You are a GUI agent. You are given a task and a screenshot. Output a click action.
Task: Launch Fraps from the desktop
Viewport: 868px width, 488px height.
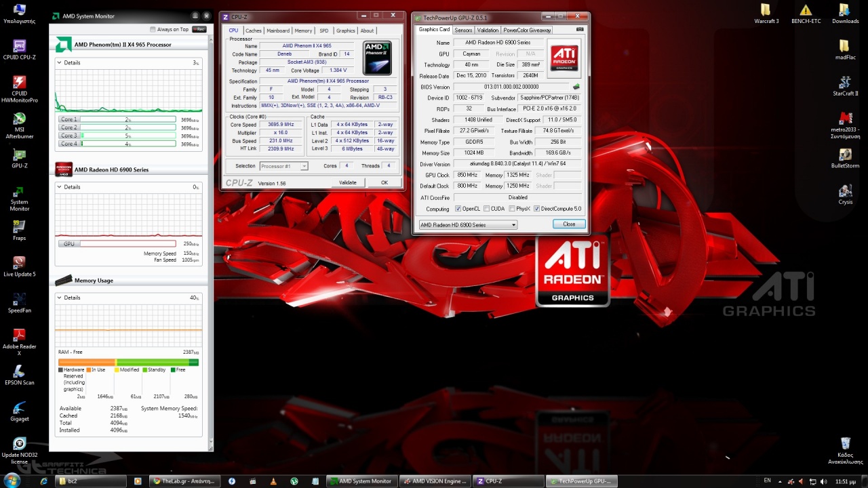pyautogui.click(x=19, y=230)
